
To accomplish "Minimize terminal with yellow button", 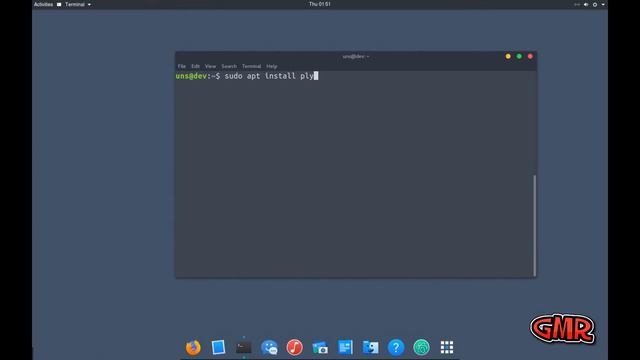I will (x=508, y=56).
